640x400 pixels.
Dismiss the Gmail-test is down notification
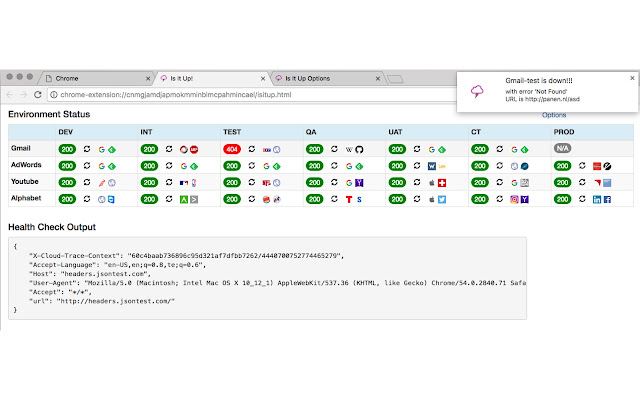(632, 78)
